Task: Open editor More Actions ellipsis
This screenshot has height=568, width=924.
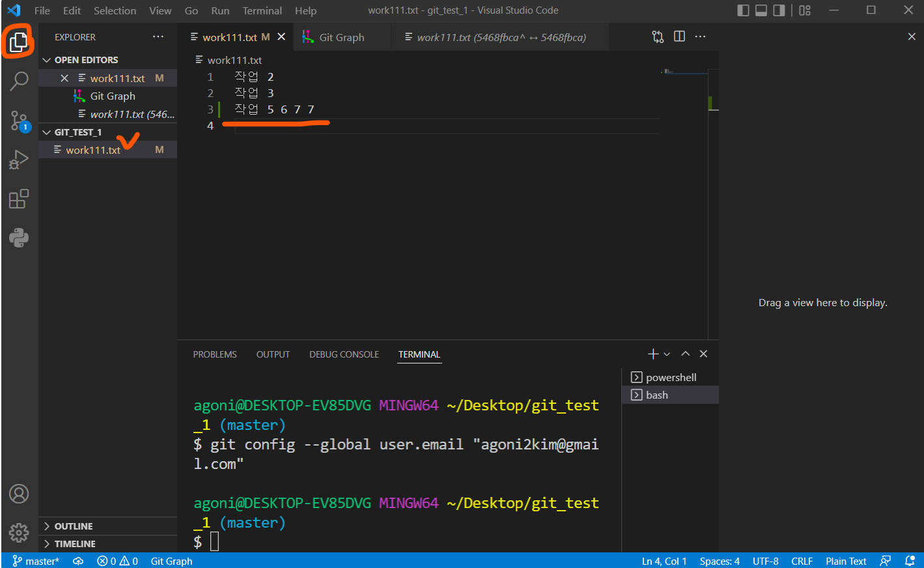Action: point(700,36)
